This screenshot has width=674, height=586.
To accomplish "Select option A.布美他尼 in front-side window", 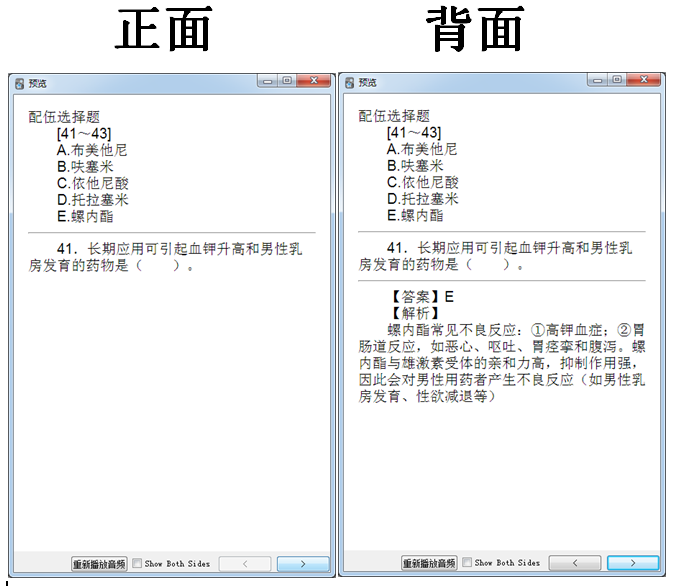I will coord(92,150).
